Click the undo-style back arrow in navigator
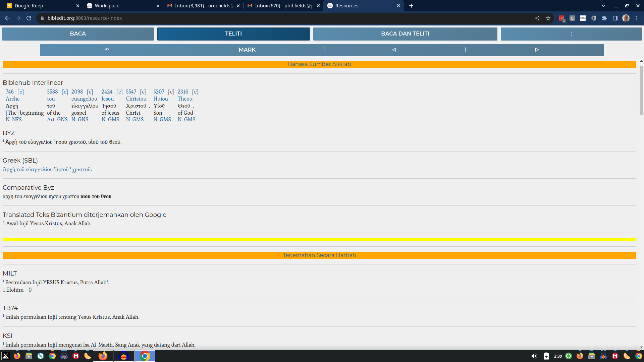The height and width of the screenshot is (362, 644). click(x=107, y=50)
